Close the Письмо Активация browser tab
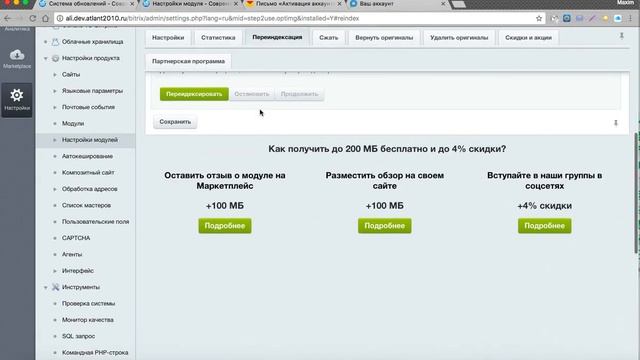This screenshot has height=360, width=640. tap(339, 4)
